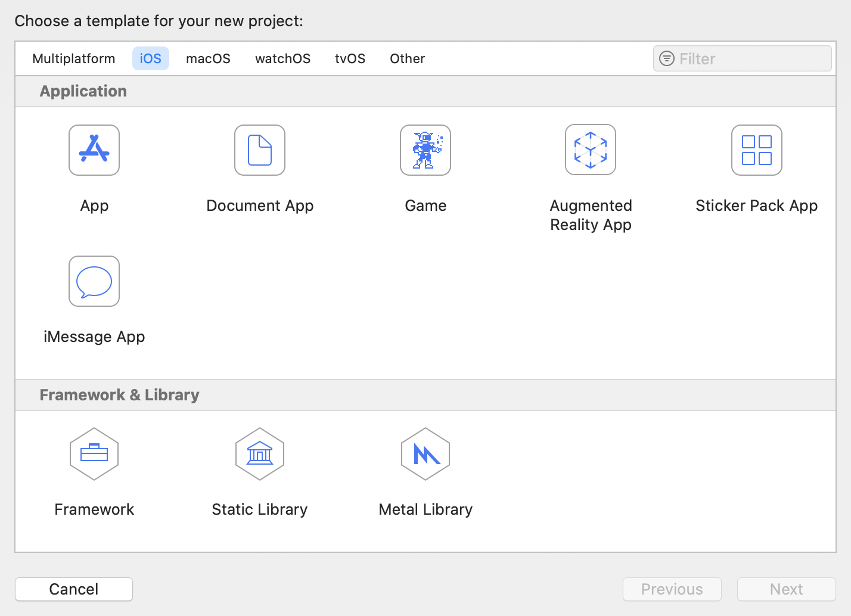Select the iMessage App speech bubble icon
Image resolution: width=851 pixels, height=616 pixels.
pos(94,281)
